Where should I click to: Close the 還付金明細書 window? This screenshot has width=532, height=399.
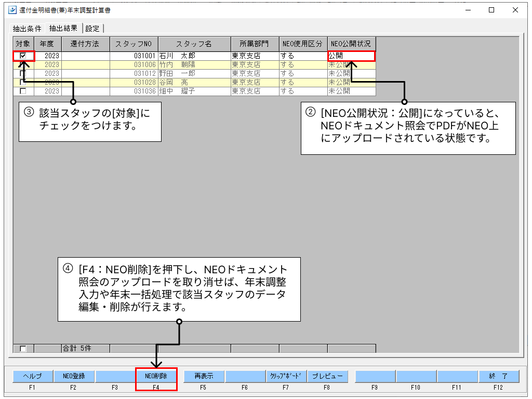tap(515, 10)
